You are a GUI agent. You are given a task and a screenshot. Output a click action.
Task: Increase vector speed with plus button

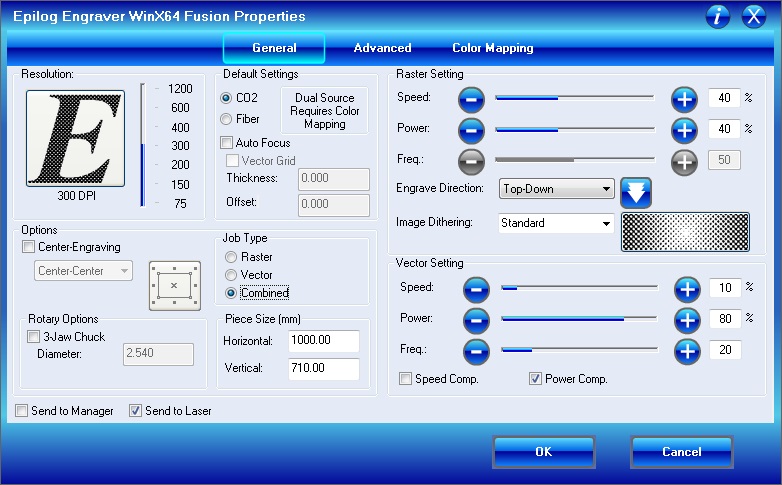point(687,290)
